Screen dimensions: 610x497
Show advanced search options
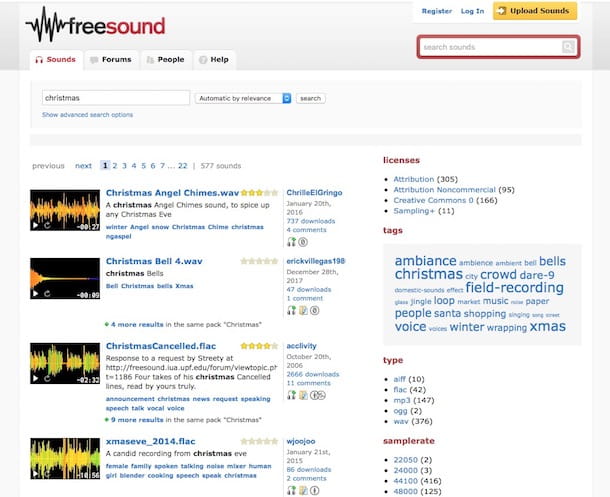pyautogui.click(x=87, y=115)
